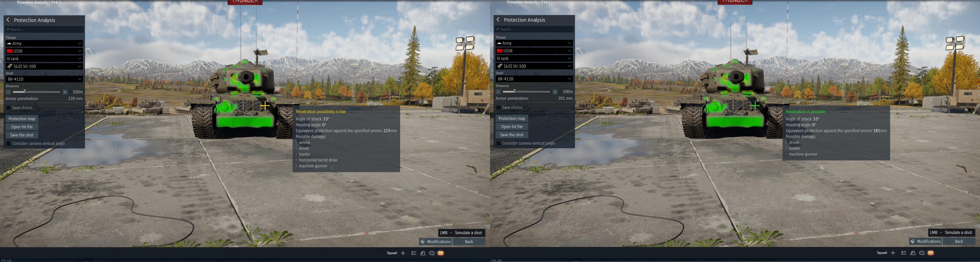The width and height of the screenshot is (980, 262).
Task: Go back from Protection Analysis in right window
Action: [498, 19]
